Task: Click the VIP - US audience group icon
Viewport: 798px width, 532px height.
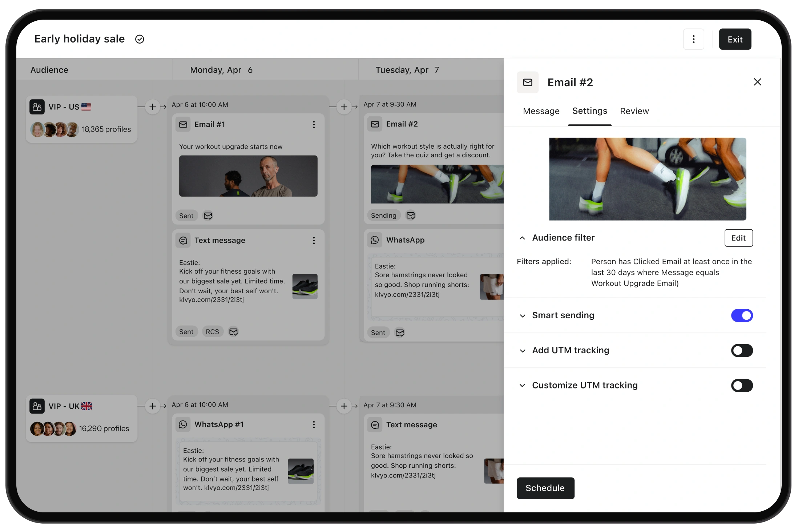Action: click(37, 107)
